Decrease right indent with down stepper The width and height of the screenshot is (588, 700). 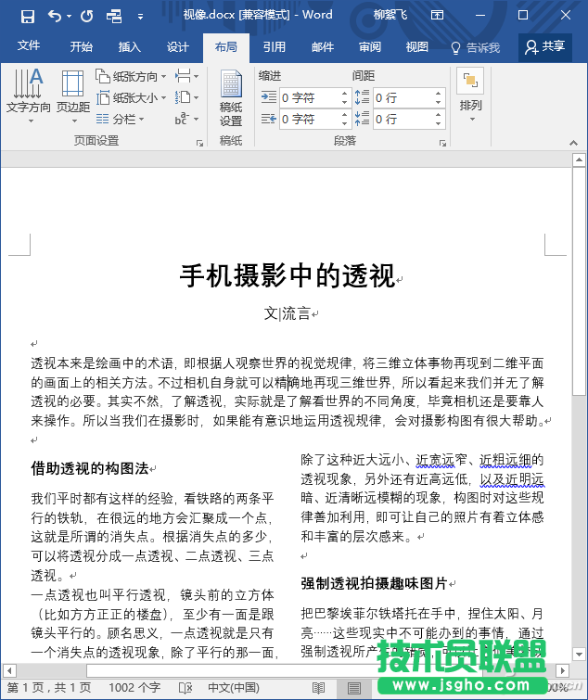344,123
